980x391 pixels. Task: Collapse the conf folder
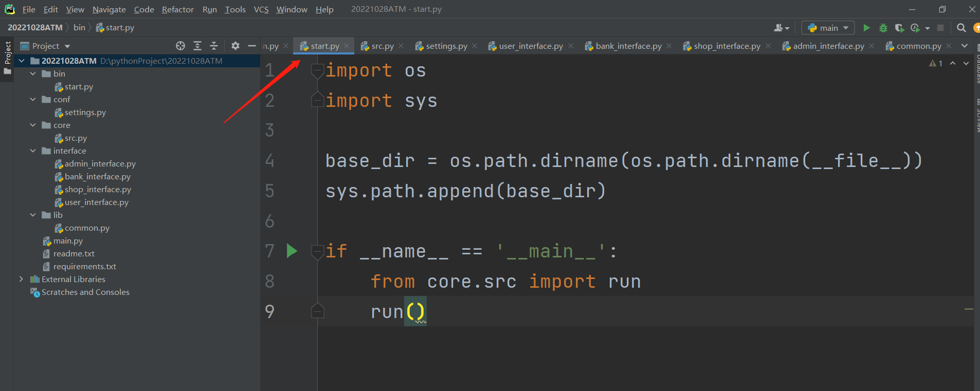tap(33, 99)
